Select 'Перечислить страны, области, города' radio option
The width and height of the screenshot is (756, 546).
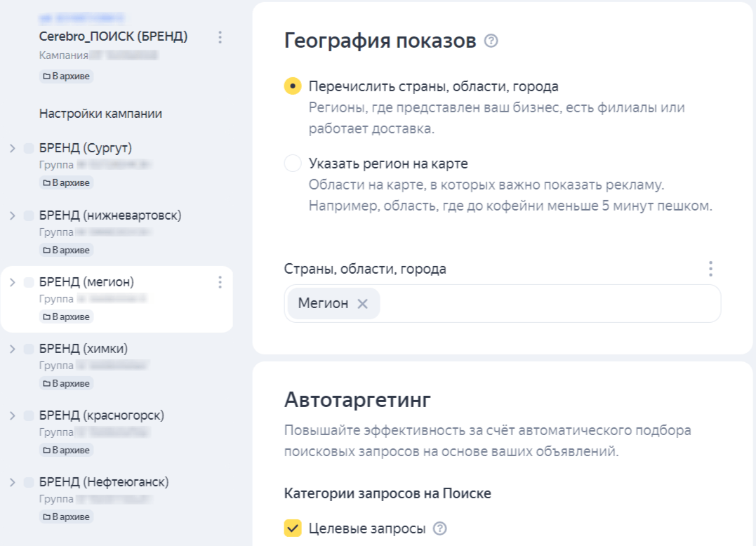click(293, 86)
